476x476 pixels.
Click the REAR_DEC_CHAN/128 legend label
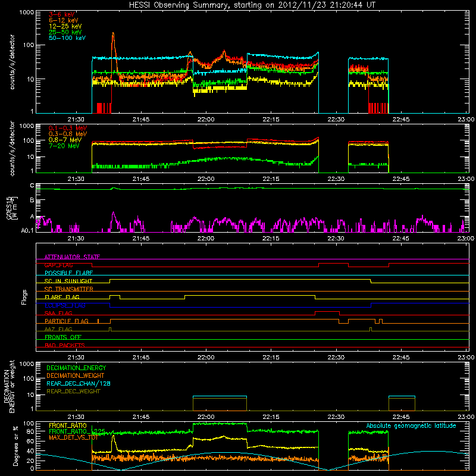click(x=79, y=383)
